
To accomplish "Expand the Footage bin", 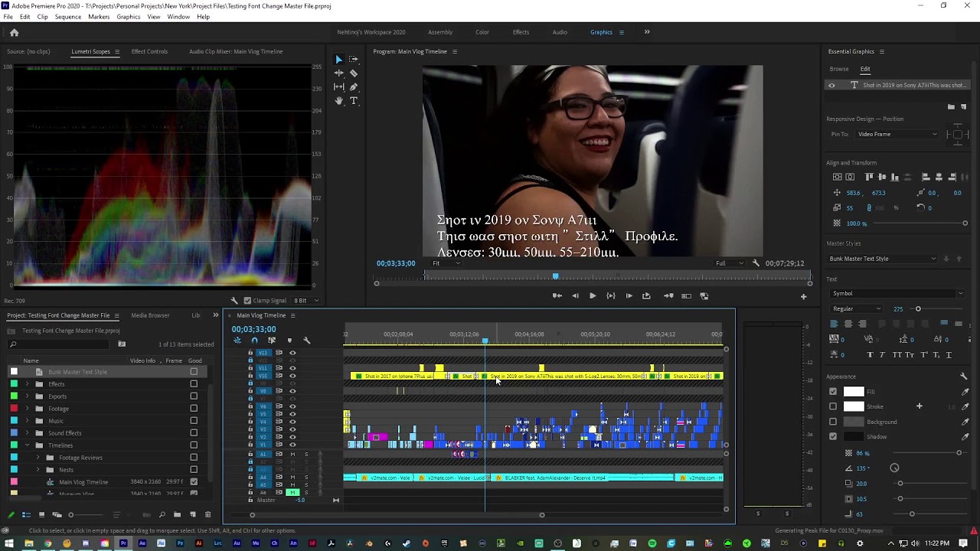I will tap(28, 409).
